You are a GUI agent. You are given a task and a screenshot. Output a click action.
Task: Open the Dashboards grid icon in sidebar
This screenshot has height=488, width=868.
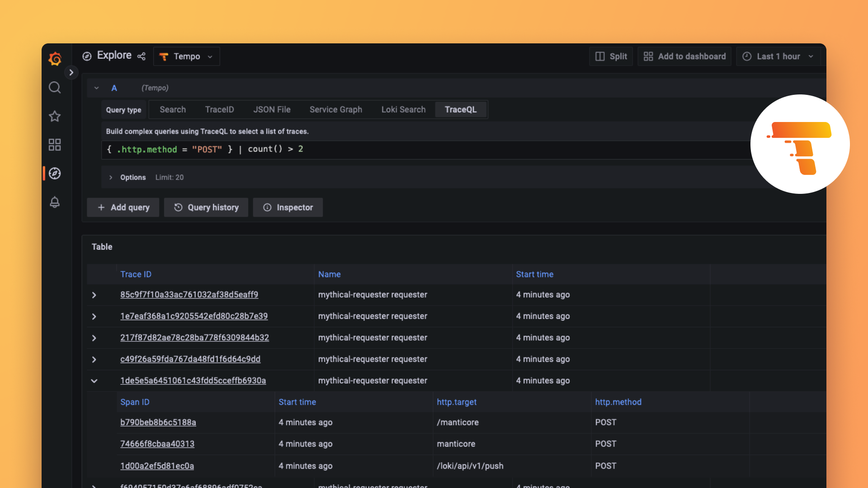point(55,145)
